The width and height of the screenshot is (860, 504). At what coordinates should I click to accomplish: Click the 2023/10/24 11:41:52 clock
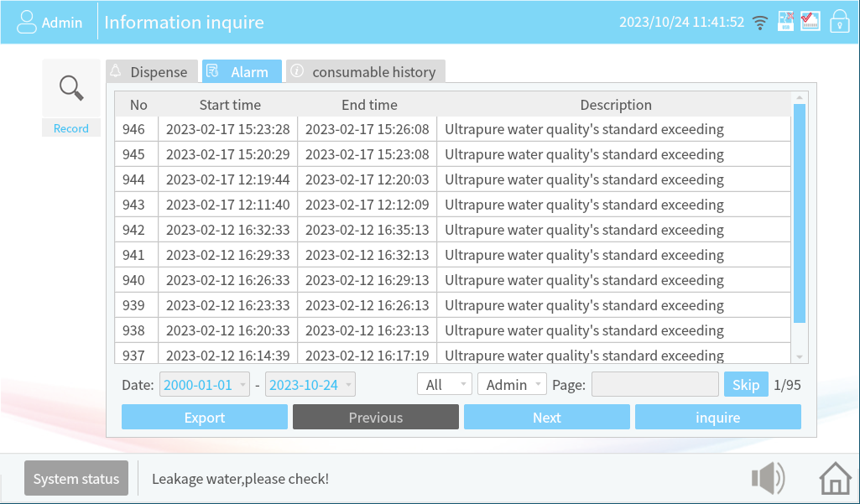(x=682, y=22)
